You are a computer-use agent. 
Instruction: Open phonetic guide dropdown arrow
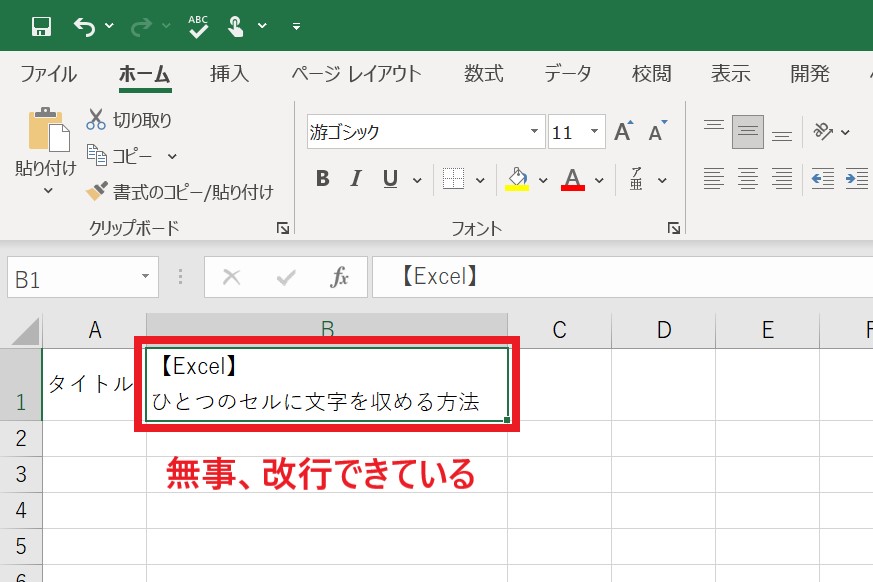662,180
